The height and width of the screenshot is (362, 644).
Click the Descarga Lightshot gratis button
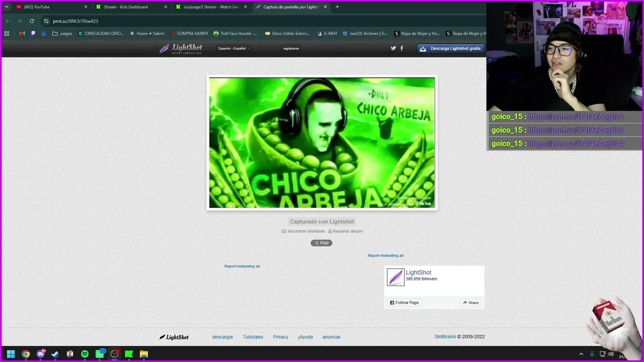pos(451,48)
